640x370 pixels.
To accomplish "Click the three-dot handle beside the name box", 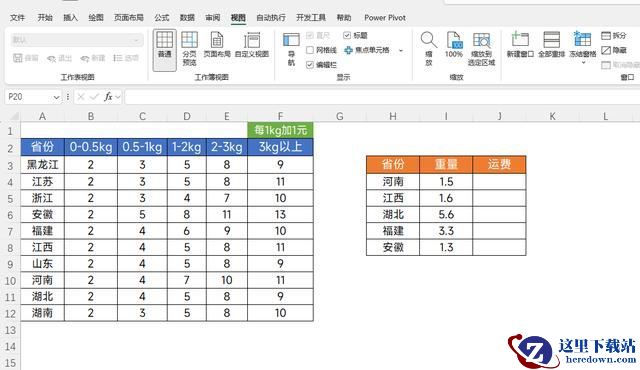I will point(68,97).
